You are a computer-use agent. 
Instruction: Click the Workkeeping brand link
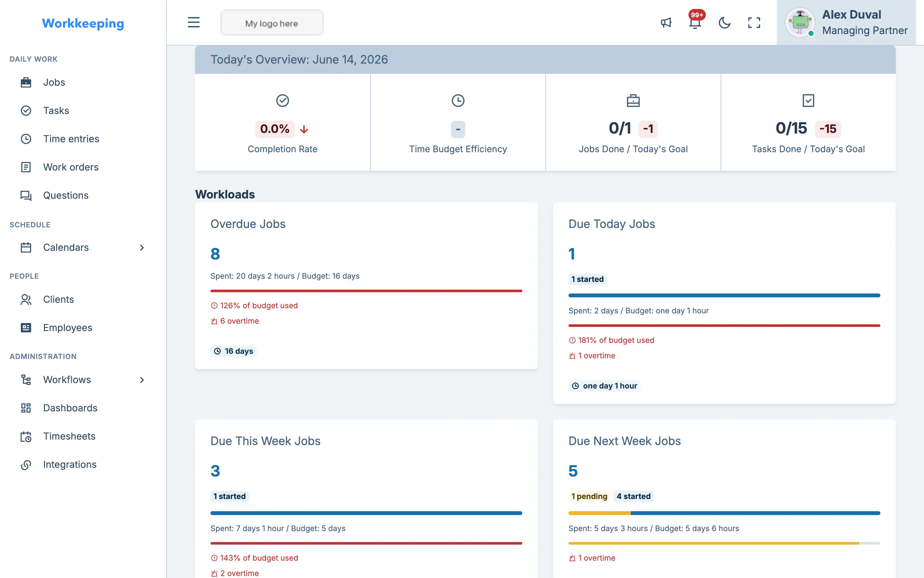(x=83, y=23)
